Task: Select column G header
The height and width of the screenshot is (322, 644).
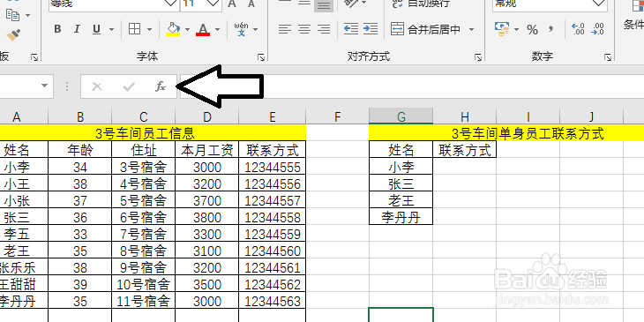Action: pyautogui.click(x=401, y=117)
